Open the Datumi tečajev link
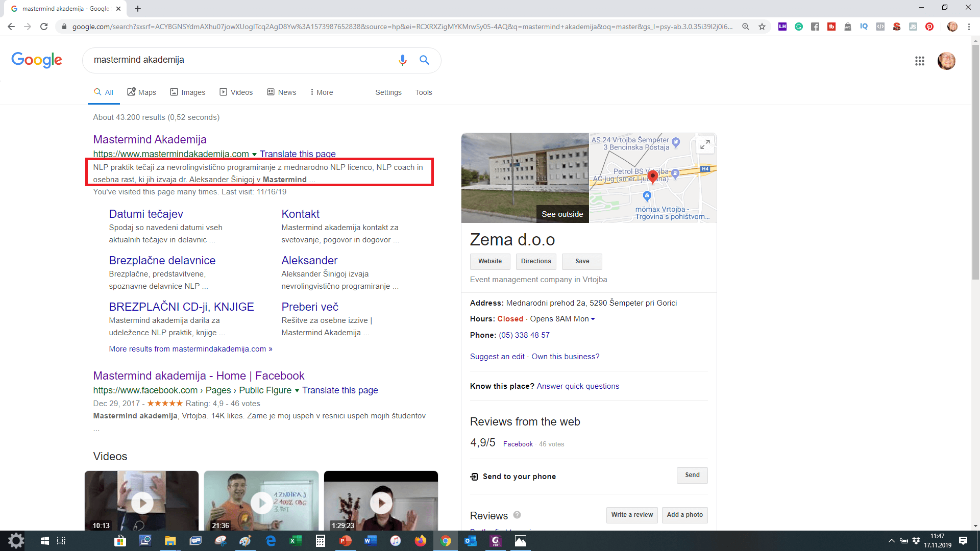This screenshot has width=980, height=551. click(x=145, y=214)
